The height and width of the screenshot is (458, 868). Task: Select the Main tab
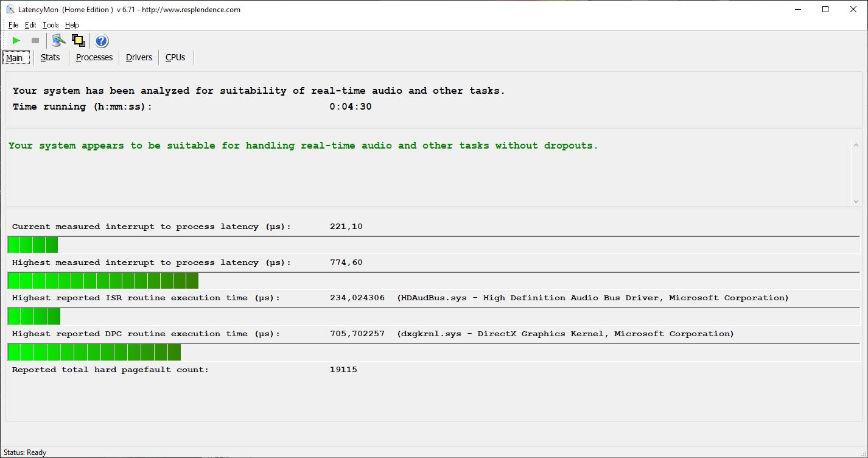[15, 58]
